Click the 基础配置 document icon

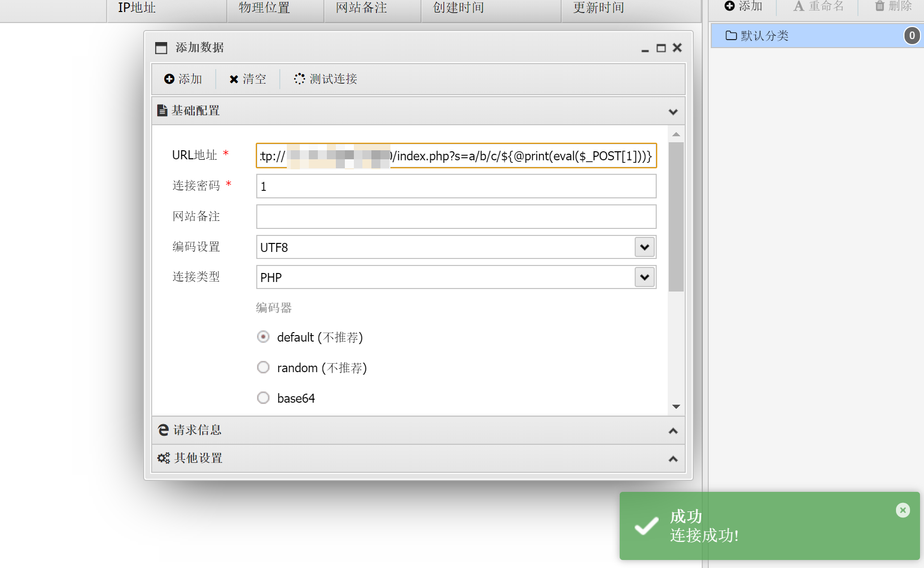(x=162, y=110)
